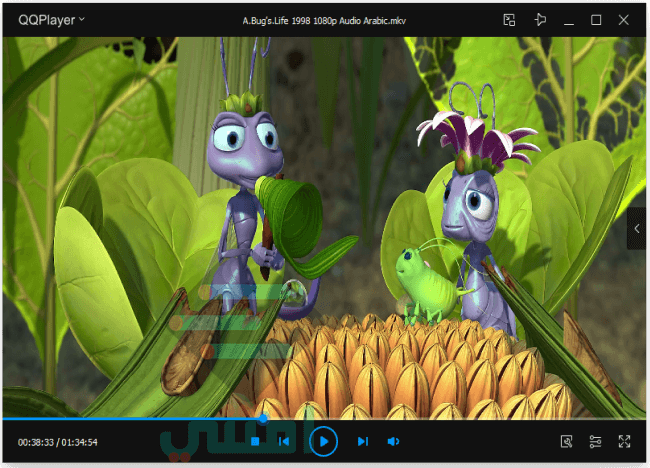The height and width of the screenshot is (468, 650).
Task: Play the paused movie
Action: coord(323,441)
